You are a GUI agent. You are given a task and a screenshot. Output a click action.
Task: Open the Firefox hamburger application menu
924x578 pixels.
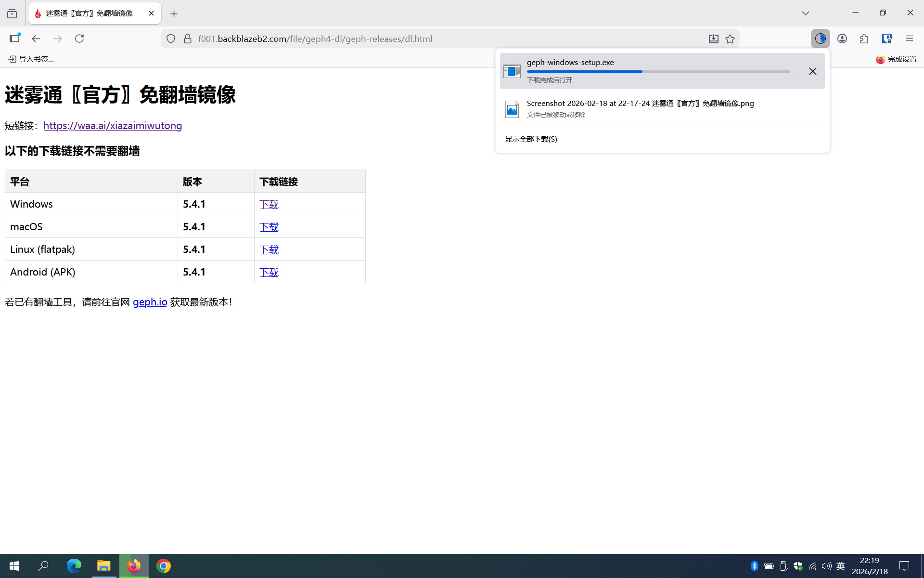909,39
